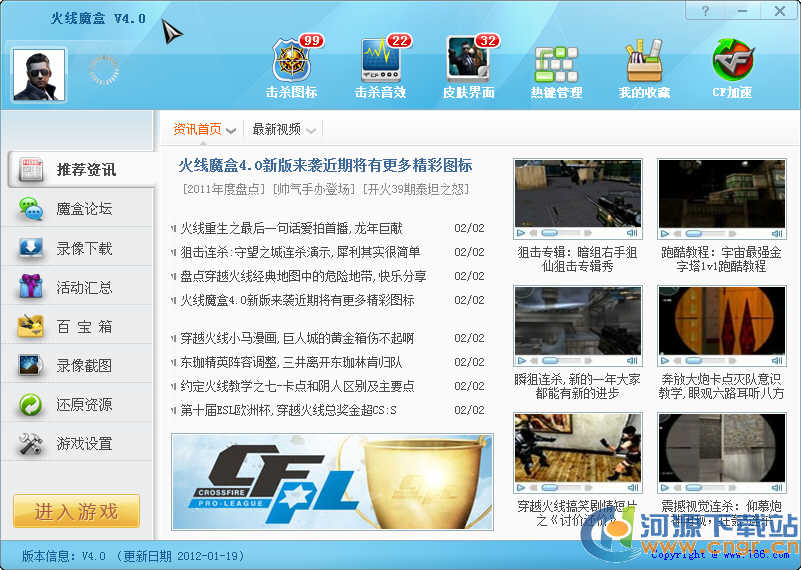Screen dimensions: 801x570
Task: Click volume icon under 瞬狙连杀 video
Action: [x=632, y=361]
